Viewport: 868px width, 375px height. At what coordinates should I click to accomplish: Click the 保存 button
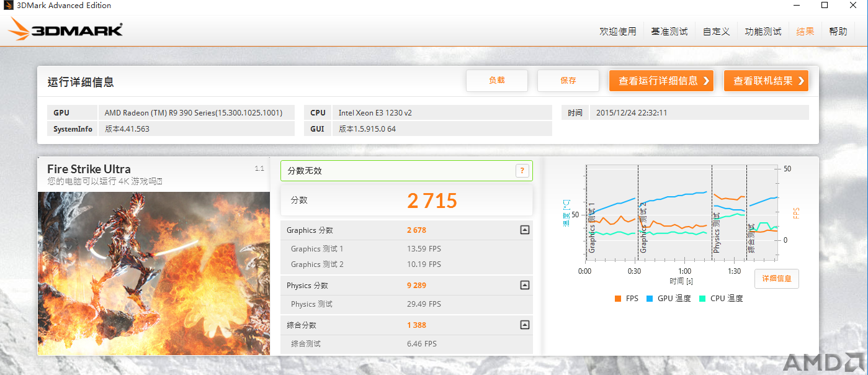[x=568, y=81]
